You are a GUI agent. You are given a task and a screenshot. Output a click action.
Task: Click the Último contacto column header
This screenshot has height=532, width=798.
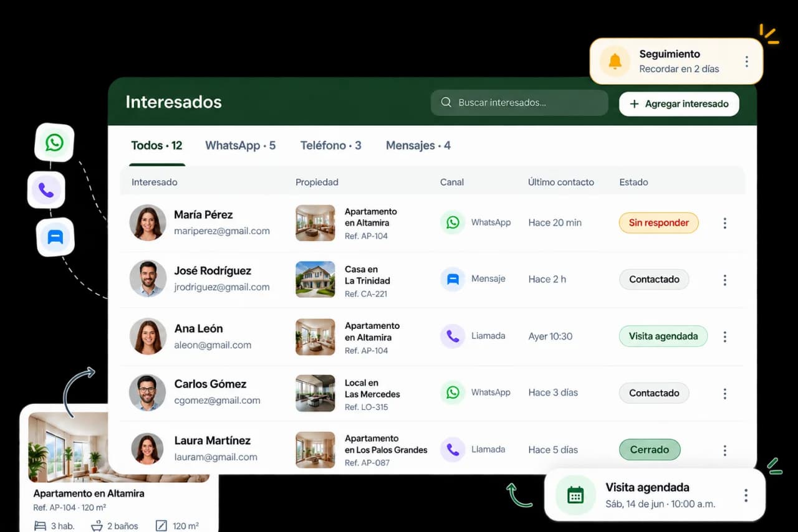pos(561,182)
